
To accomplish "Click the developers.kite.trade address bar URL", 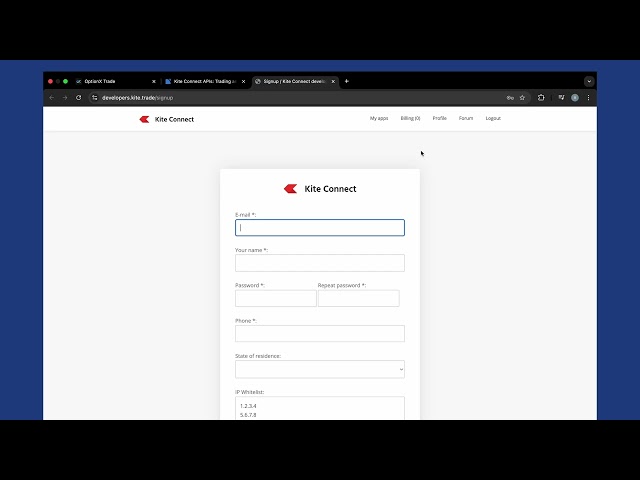I will [x=138, y=98].
